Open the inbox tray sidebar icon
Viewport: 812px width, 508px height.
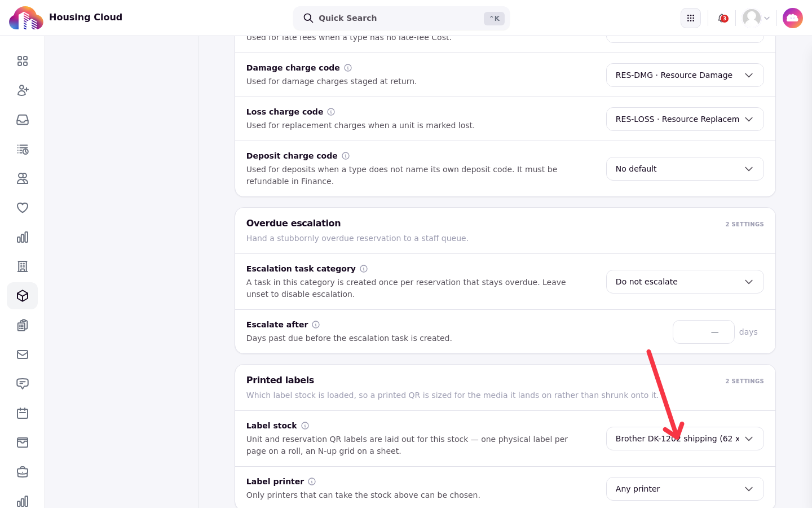[23, 120]
